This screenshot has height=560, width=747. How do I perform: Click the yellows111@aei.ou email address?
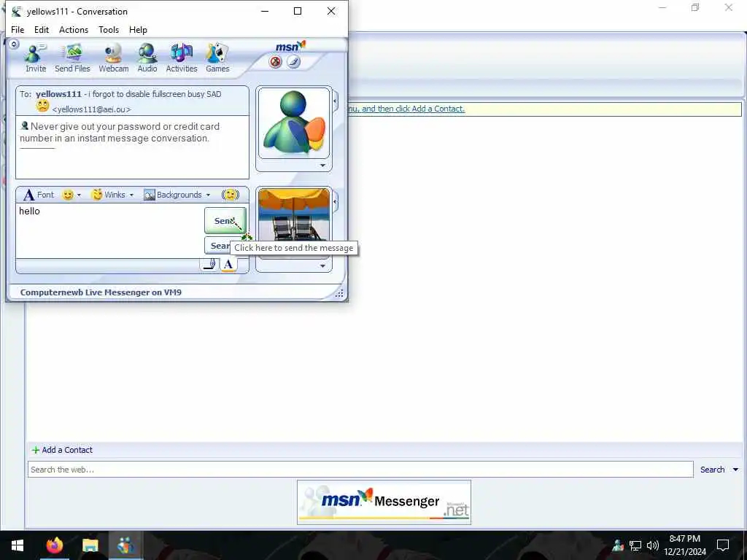[x=91, y=109]
